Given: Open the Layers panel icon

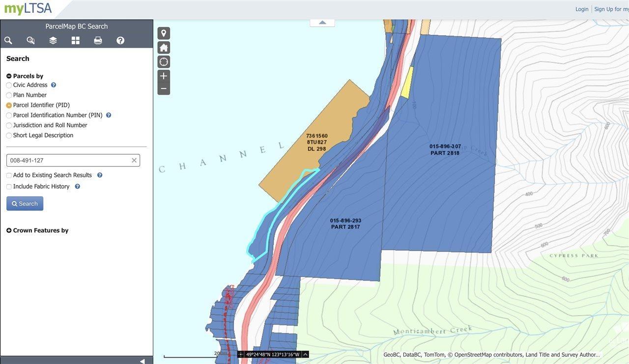Looking at the screenshot, I should point(53,41).
